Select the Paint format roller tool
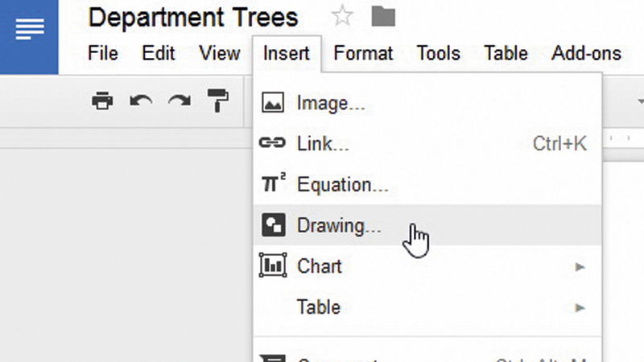Viewport: 644px width, 362px height. [217, 101]
